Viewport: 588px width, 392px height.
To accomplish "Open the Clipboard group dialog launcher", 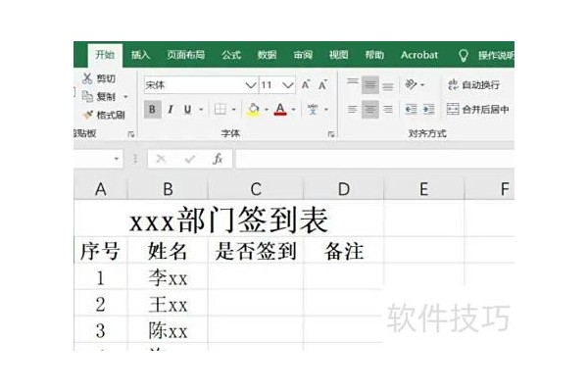I will pyautogui.click(x=131, y=134).
